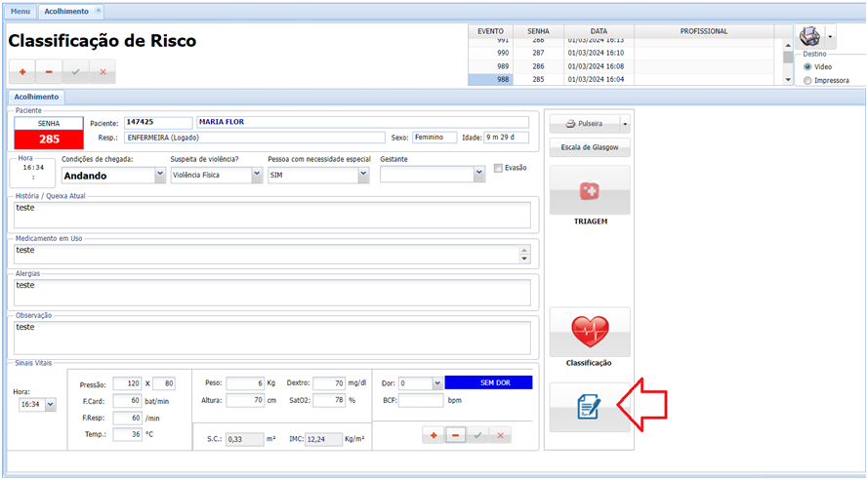Select Vídeo as destination
The height and width of the screenshot is (480, 868).
click(x=806, y=66)
